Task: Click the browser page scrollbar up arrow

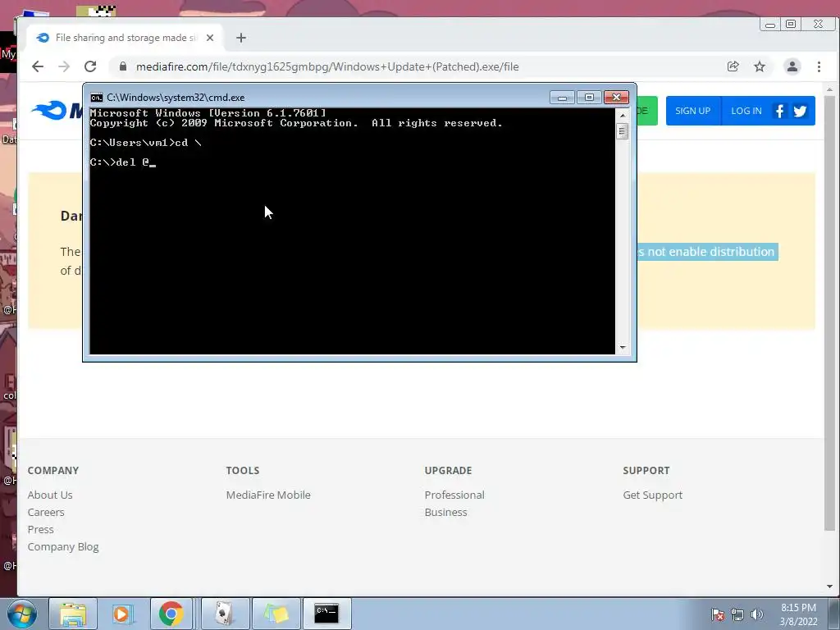Action: pyautogui.click(x=830, y=89)
